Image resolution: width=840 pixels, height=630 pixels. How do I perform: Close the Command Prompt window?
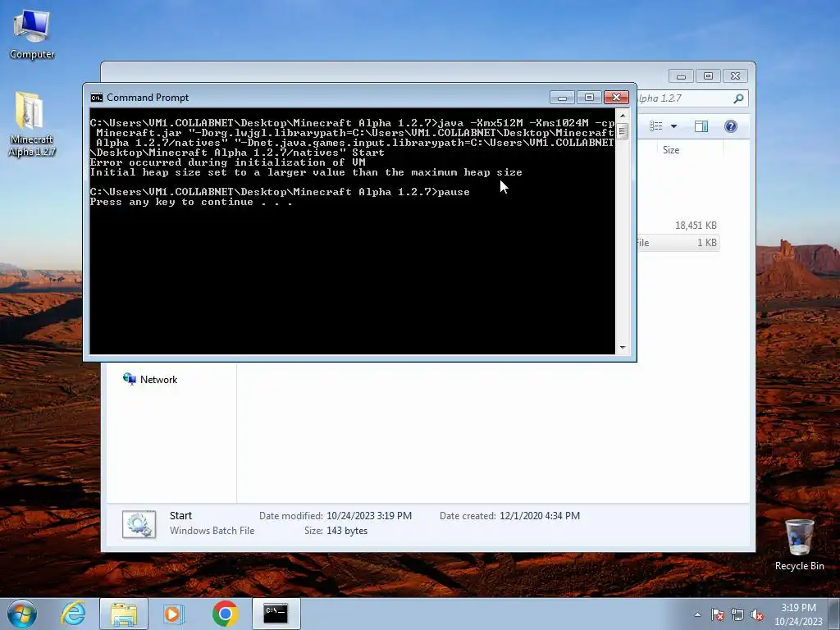point(616,98)
